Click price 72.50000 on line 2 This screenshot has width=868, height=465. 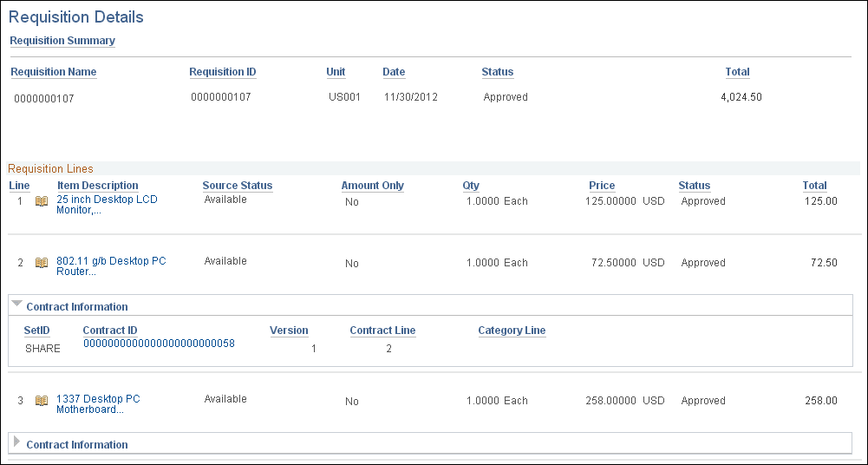click(614, 262)
